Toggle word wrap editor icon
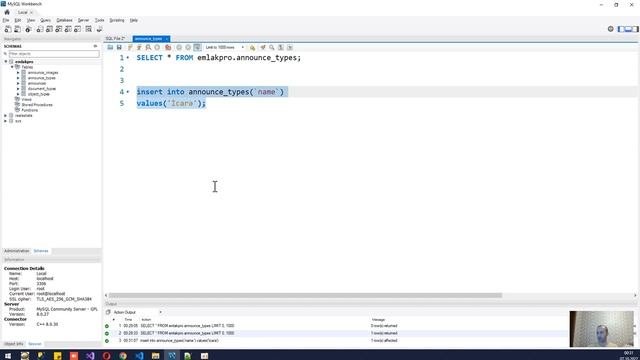The height and width of the screenshot is (360, 640). [x=290, y=48]
